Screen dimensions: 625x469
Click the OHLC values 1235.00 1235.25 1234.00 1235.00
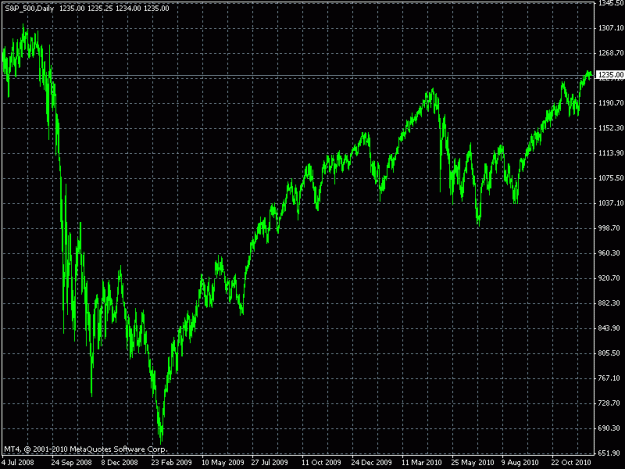coord(114,8)
